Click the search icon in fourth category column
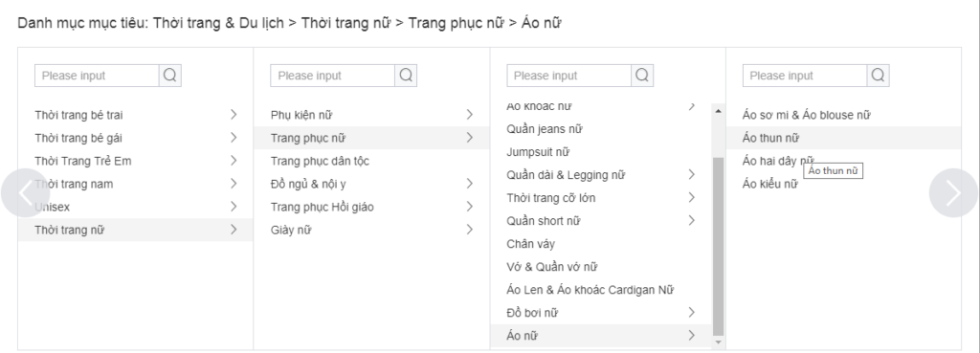 click(x=878, y=76)
